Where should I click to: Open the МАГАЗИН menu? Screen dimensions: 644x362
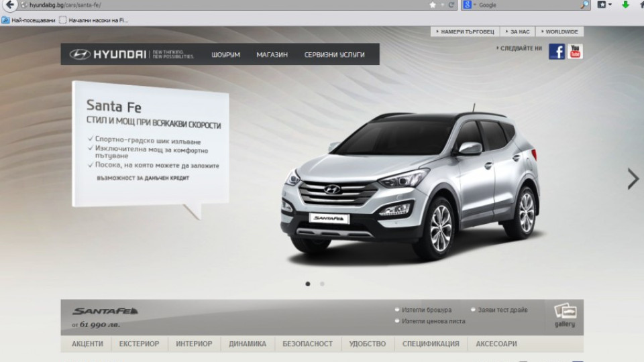(272, 54)
